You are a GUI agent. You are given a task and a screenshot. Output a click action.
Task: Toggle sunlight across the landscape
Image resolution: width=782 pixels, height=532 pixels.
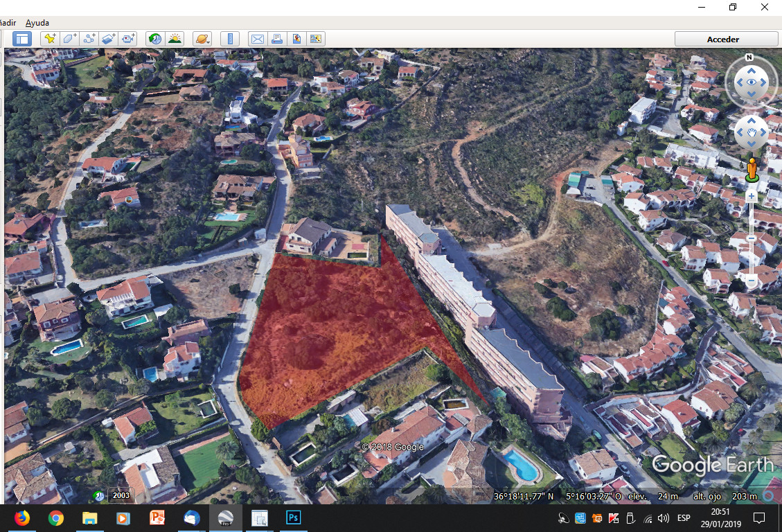click(x=175, y=39)
